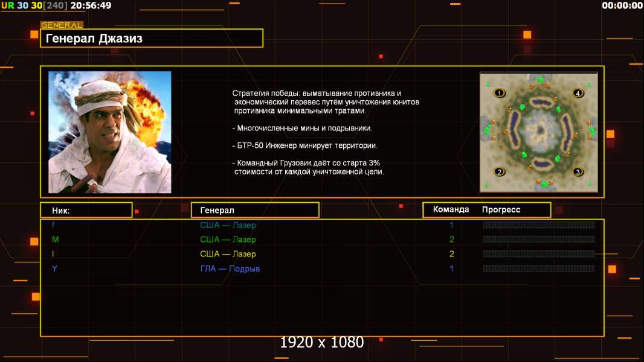The width and height of the screenshot is (644, 362).
Task: Select player nickname 'M'
Action: 56,240
